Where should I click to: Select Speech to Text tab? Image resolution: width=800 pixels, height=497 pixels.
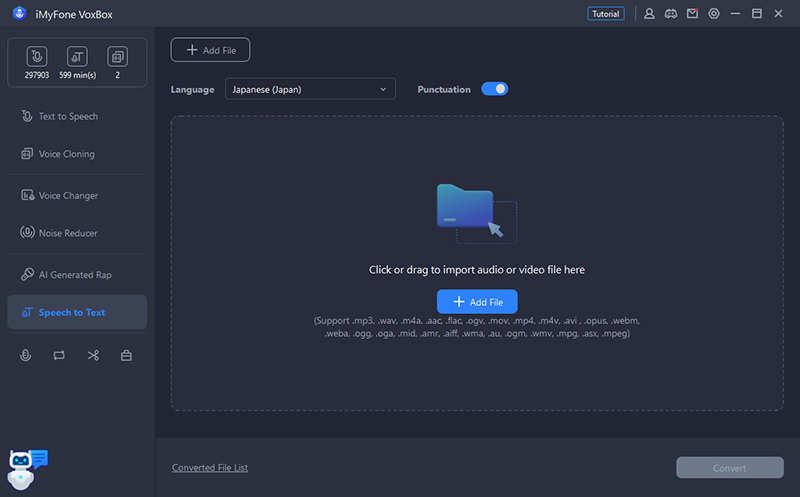click(x=77, y=312)
